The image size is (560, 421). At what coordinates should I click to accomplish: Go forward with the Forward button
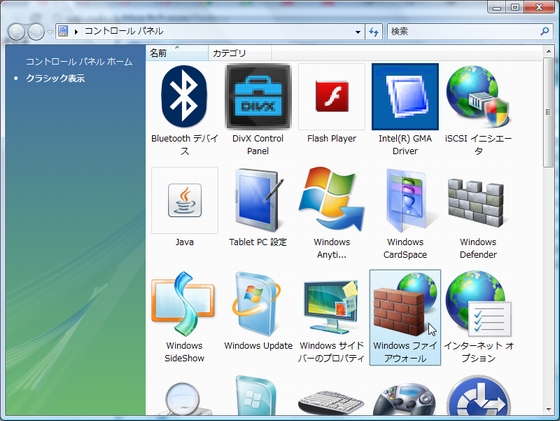36,32
